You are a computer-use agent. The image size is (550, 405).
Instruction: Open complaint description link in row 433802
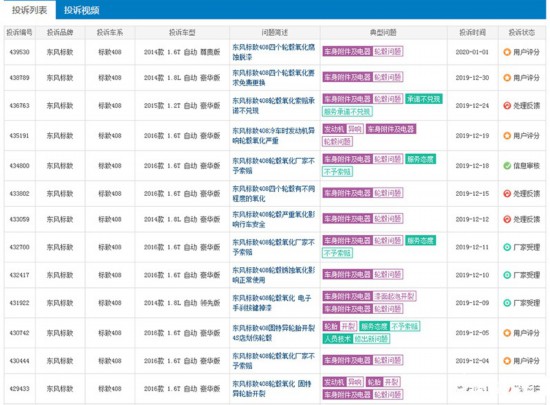[x=274, y=193]
